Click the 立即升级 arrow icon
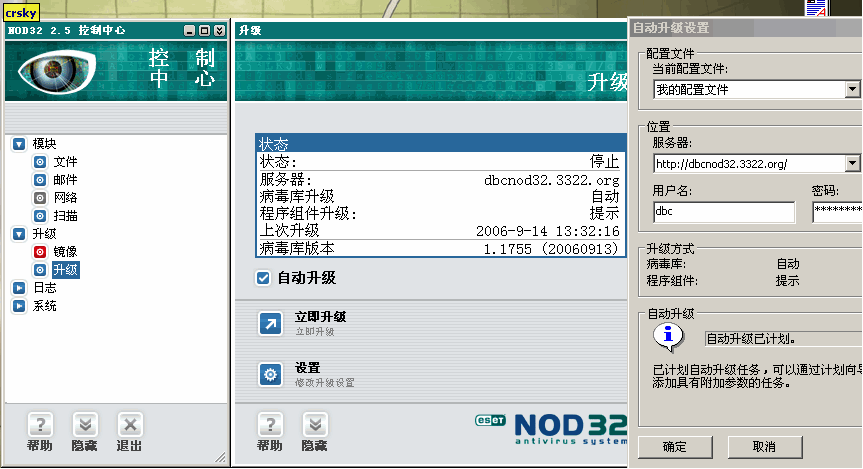 point(270,323)
